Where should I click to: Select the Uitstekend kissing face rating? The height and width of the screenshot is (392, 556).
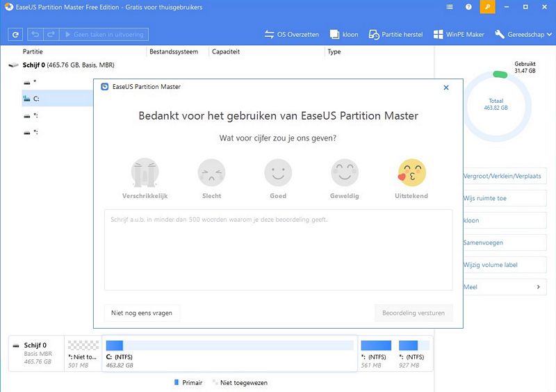pyautogui.click(x=411, y=173)
